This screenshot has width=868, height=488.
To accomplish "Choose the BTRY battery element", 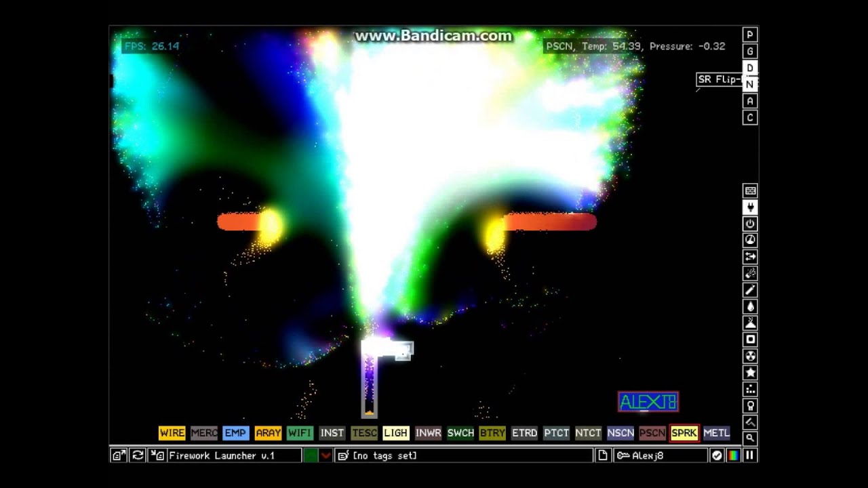I will click(492, 432).
